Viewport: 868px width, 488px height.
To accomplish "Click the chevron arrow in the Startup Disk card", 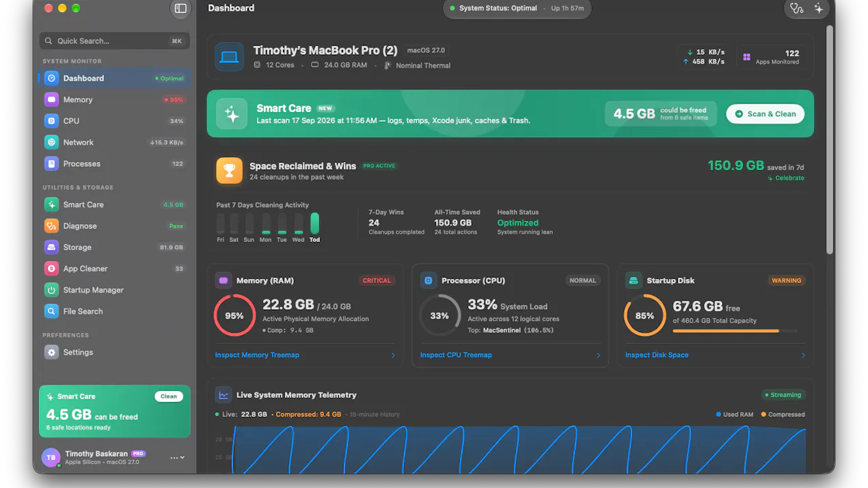I will point(803,355).
